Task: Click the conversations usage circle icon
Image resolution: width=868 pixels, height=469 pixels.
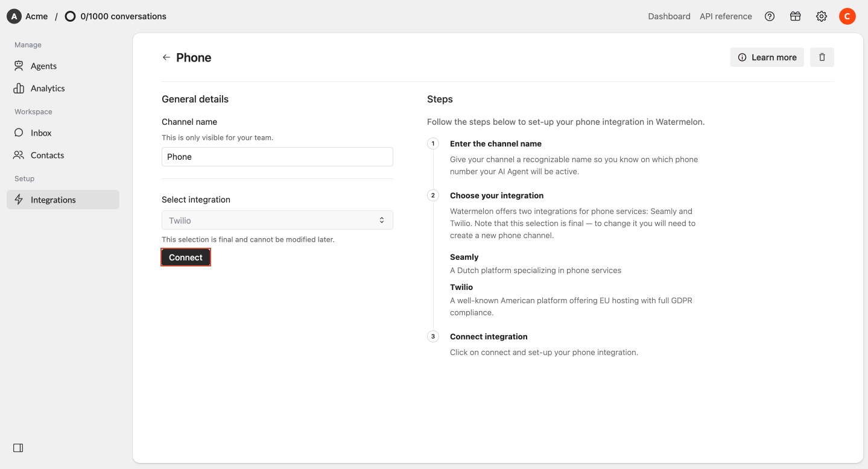Action: coord(71,16)
